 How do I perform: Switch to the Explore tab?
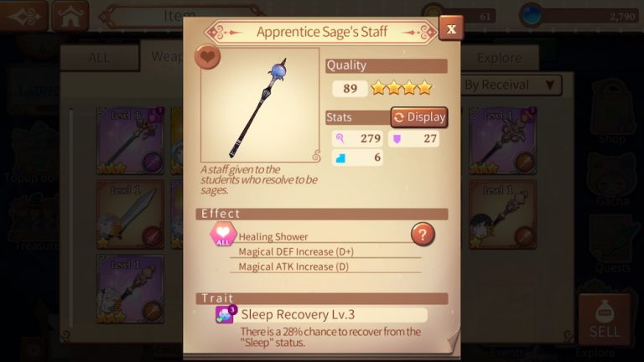pyautogui.click(x=500, y=58)
